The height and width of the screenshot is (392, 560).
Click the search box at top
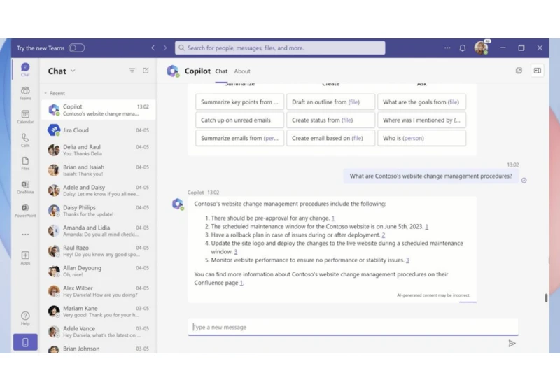tap(280, 48)
